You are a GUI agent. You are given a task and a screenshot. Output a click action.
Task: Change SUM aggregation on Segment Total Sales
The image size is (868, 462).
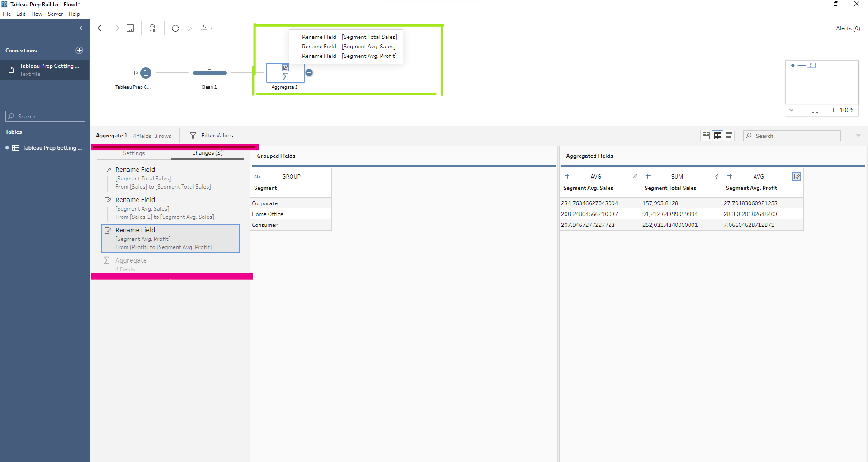pos(677,177)
